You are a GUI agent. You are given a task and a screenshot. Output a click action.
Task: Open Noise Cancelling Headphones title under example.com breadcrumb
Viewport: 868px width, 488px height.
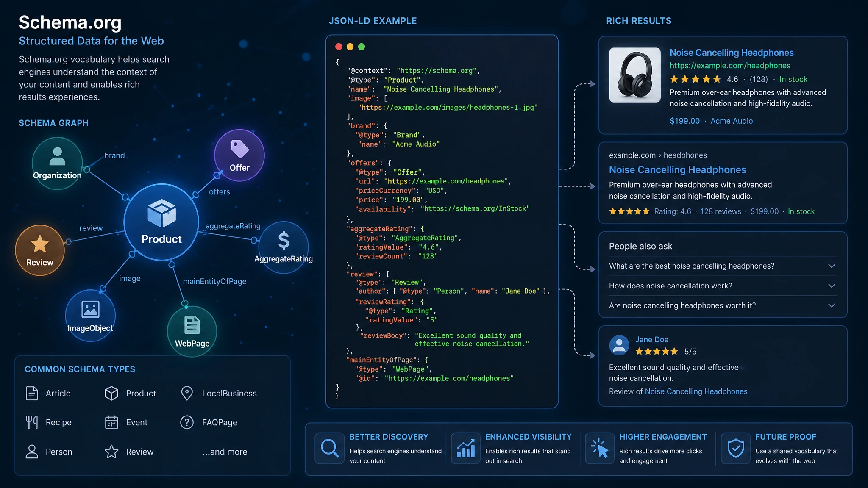click(x=677, y=170)
